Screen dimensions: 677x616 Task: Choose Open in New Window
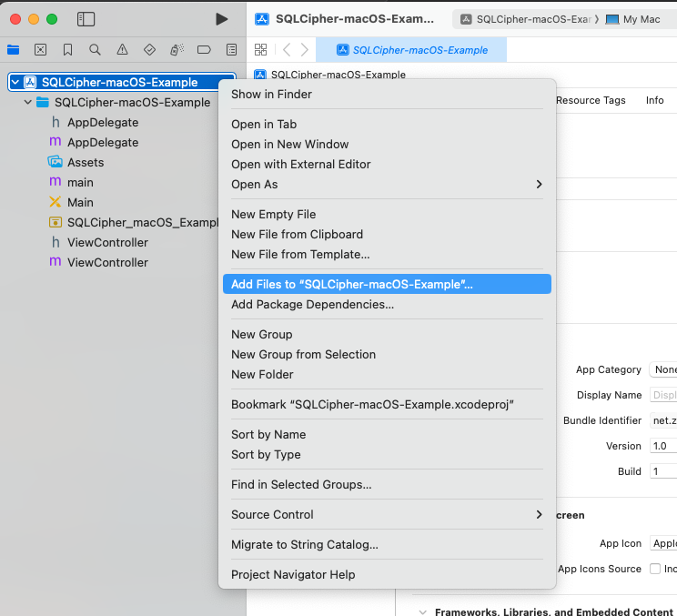(x=387, y=144)
